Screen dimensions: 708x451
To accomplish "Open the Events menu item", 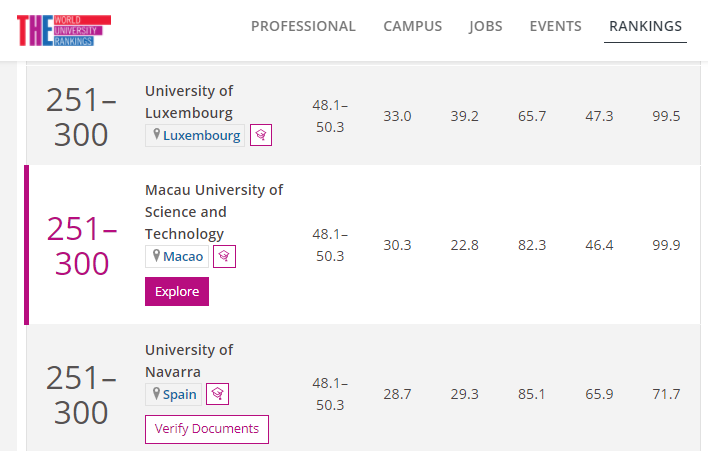I will (555, 26).
